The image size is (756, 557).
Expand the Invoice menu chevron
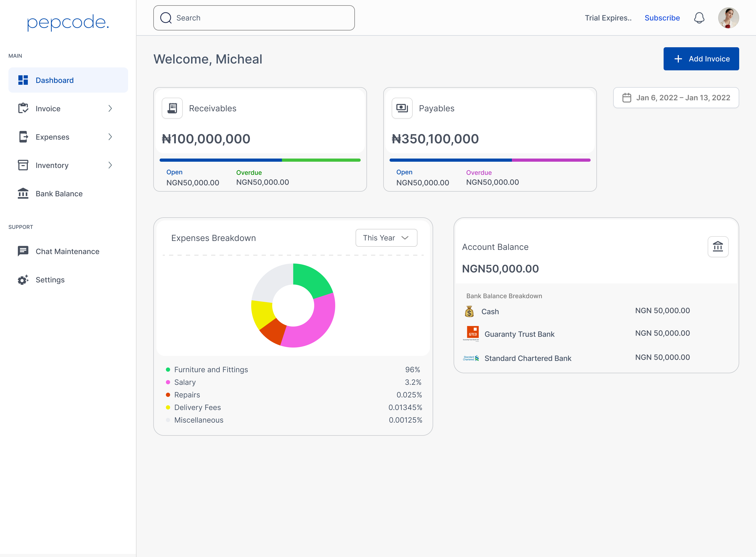[x=110, y=109]
